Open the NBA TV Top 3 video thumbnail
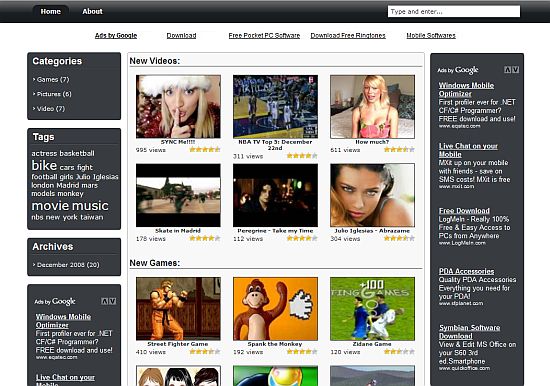The height and width of the screenshot is (386, 550). coord(275,107)
